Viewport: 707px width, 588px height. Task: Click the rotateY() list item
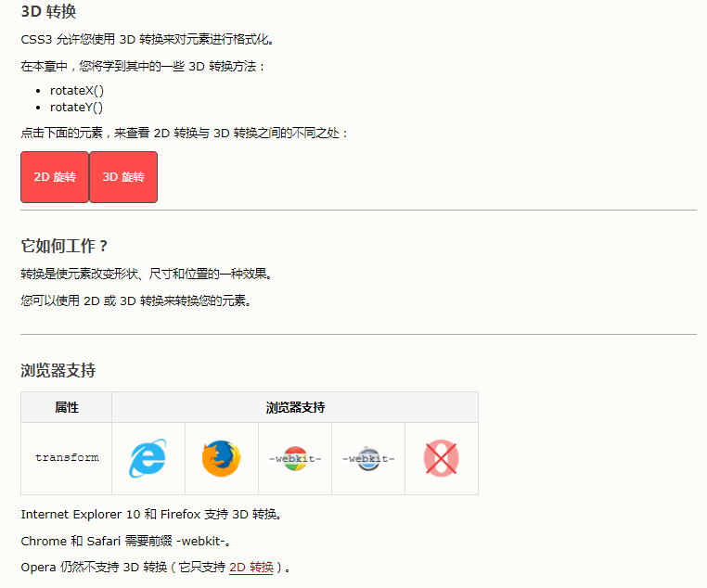76,108
